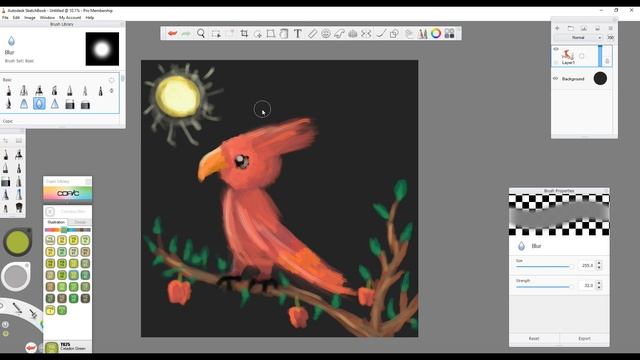Enable the Ruler guide tool
Screen dimensions: 640x360
click(312, 33)
